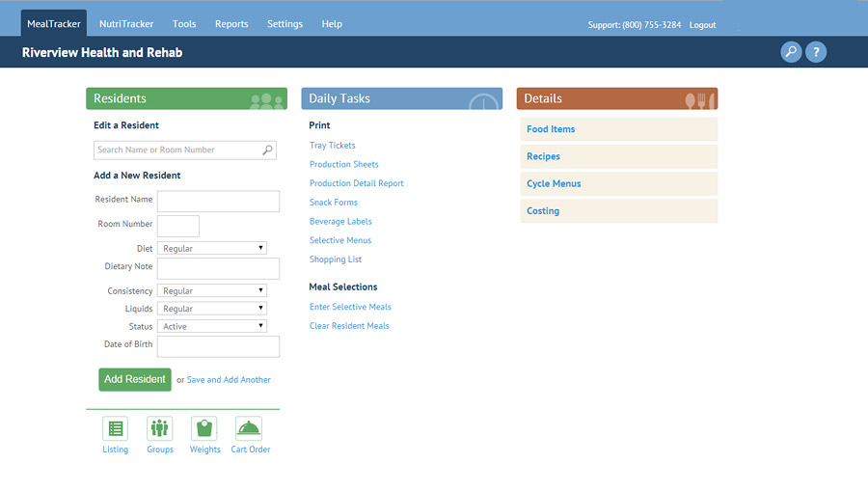Open the Weights scale icon
Image resolution: width=868 pixels, height=491 pixels.
tap(204, 428)
